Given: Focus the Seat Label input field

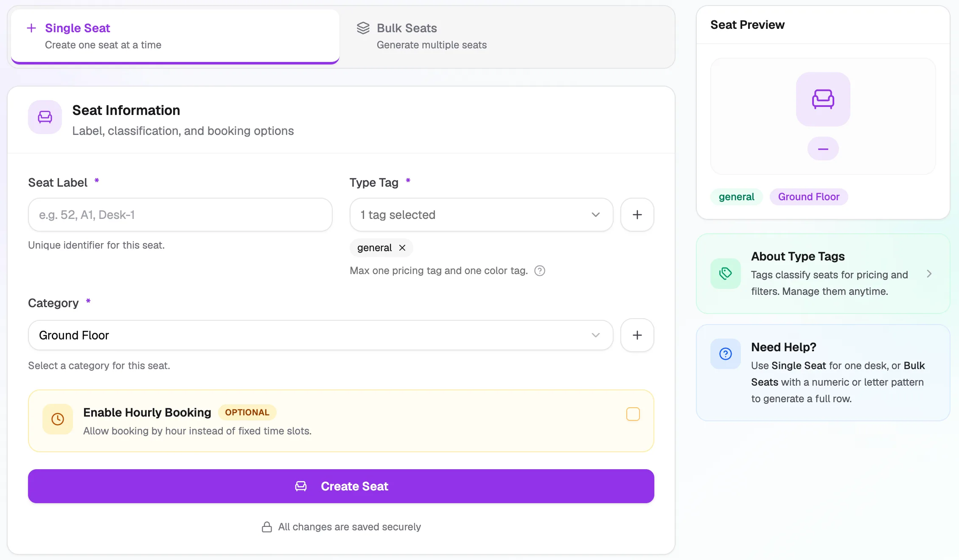Looking at the screenshot, I should click(180, 215).
